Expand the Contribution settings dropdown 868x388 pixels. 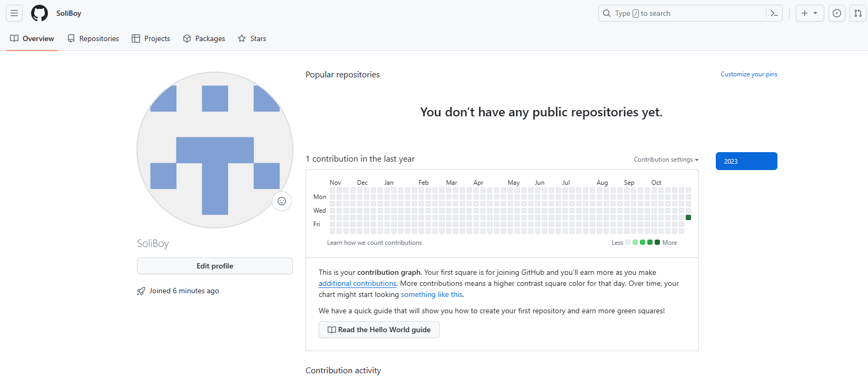tap(666, 160)
